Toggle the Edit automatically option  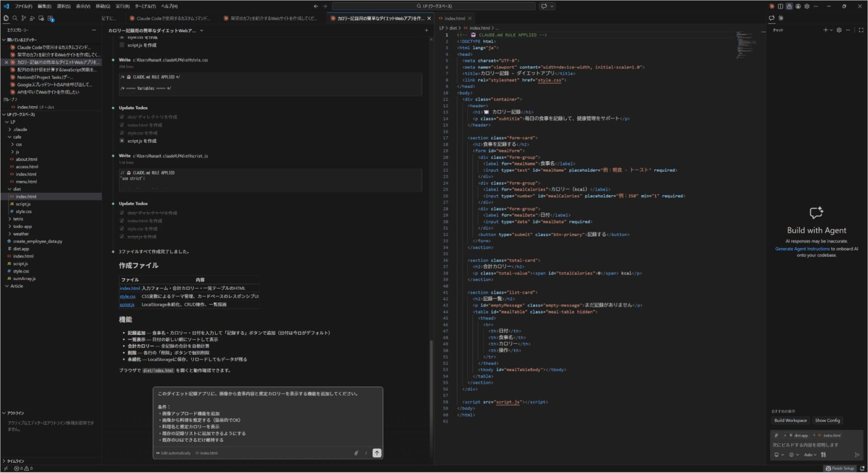click(x=173, y=453)
